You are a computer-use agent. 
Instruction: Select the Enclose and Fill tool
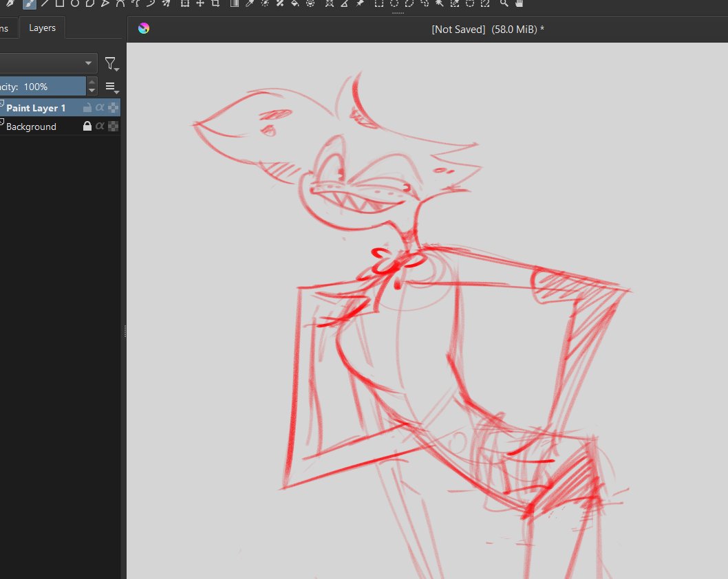click(310, 3)
